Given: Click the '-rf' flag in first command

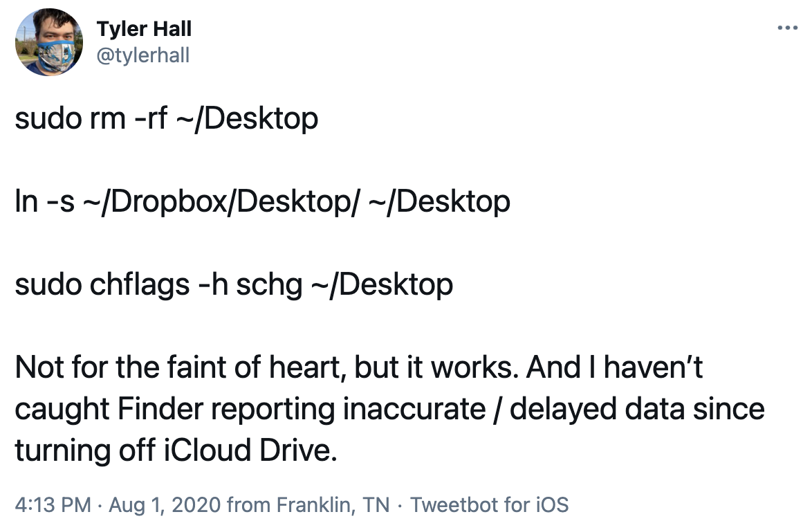Looking at the screenshot, I should (151, 118).
